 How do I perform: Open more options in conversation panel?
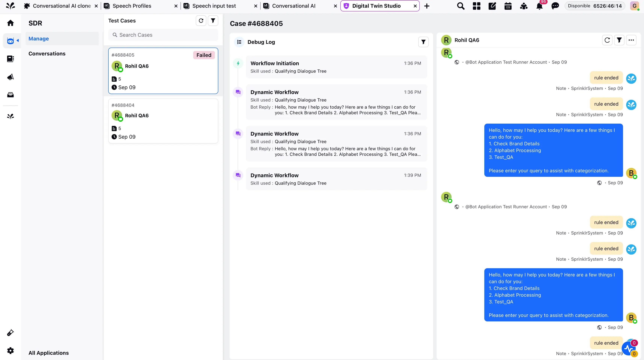tap(631, 40)
